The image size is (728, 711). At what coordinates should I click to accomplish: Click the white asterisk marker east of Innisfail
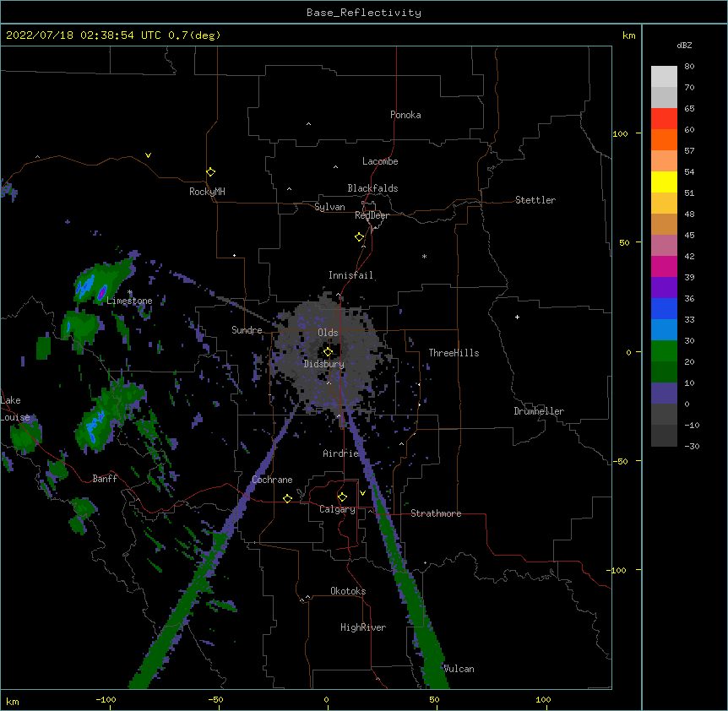424,256
